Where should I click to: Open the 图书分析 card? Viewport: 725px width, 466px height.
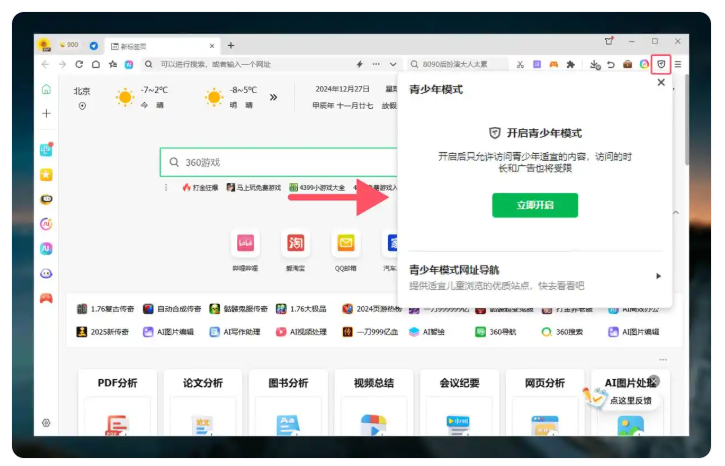(289, 402)
